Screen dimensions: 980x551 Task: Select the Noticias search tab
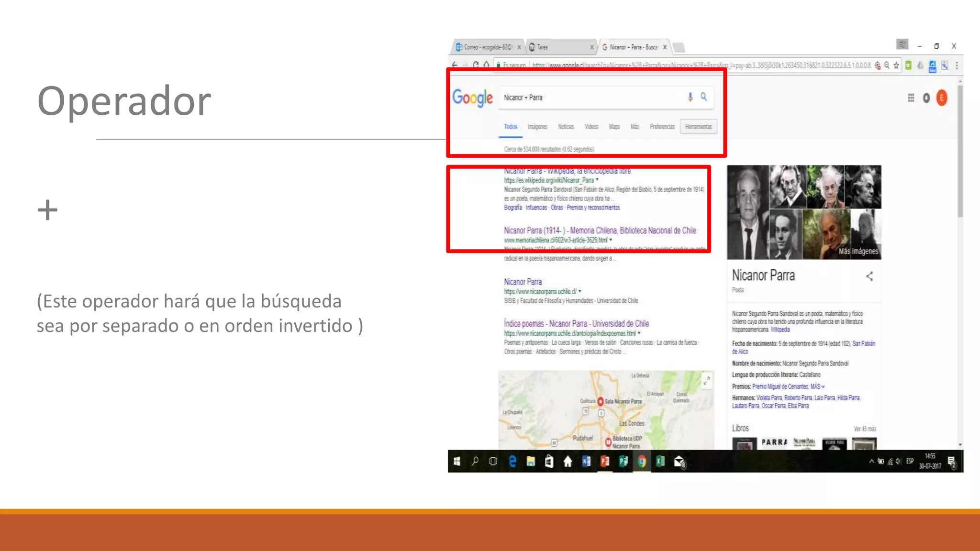click(x=566, y=127)
